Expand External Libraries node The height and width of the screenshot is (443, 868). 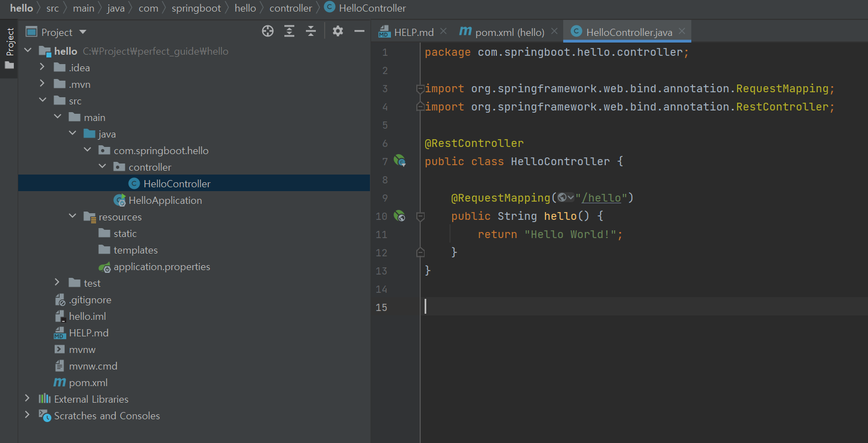28,398
